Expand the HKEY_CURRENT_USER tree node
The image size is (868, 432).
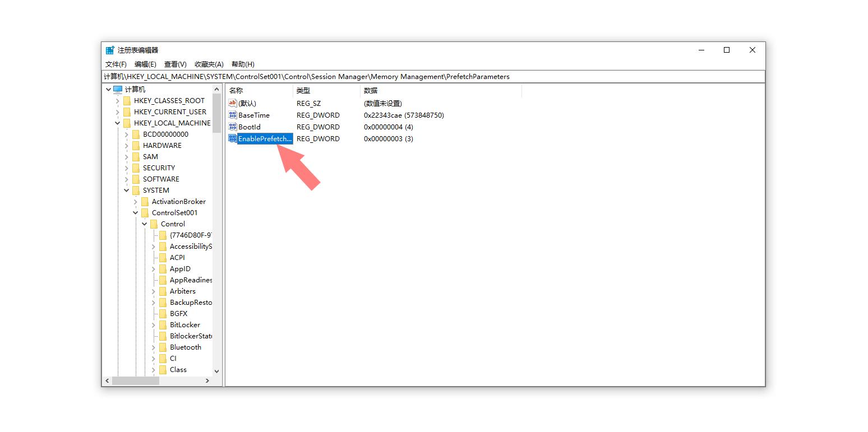point(117,112)
